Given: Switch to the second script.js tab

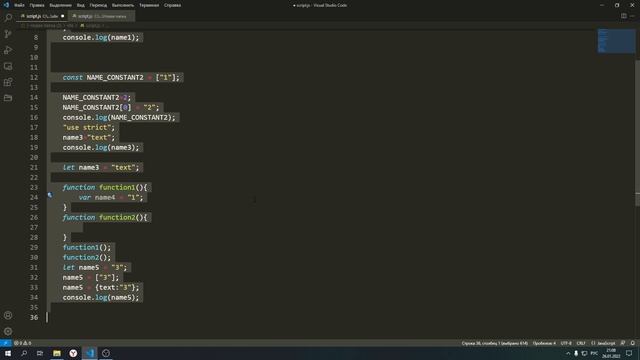Looking at the screenshot, I should pos(101,16).
